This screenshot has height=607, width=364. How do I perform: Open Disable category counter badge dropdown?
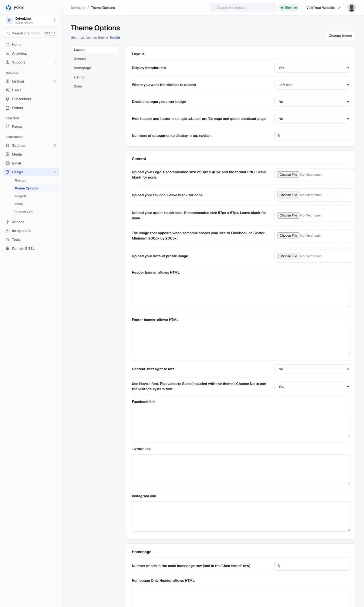(x=312, y=102)
